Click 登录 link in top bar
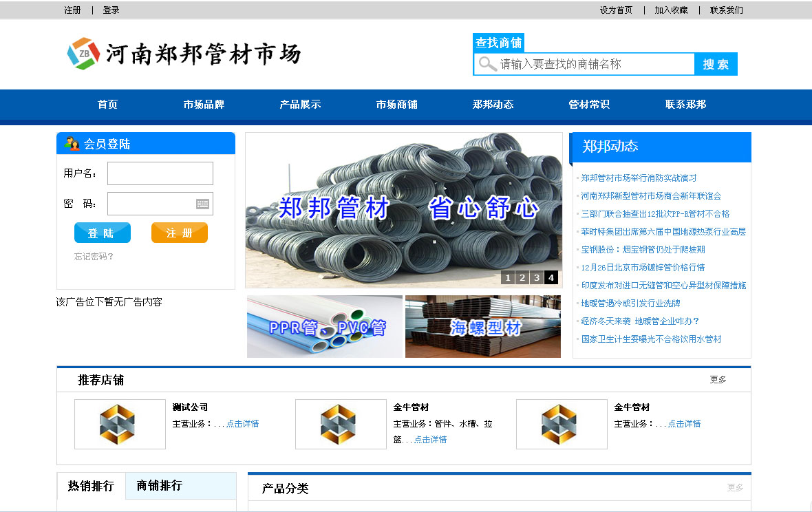This screenshot has width=812, height=512. (x=111, y=10)
